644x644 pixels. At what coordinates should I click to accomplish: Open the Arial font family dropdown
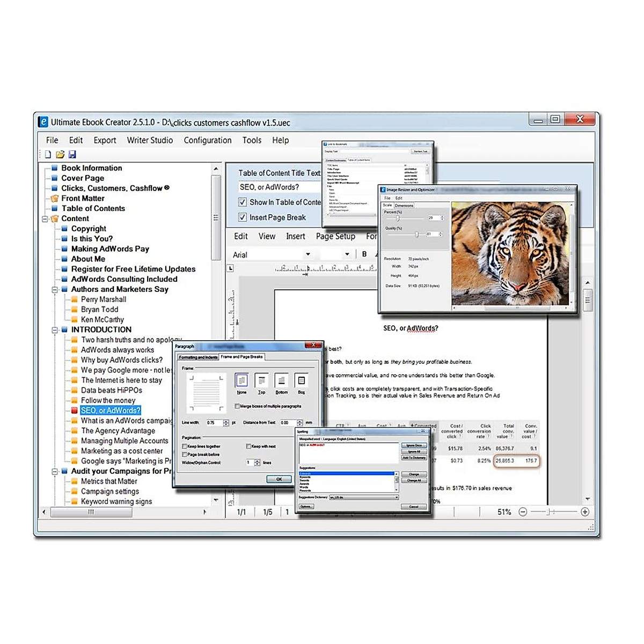[x=308, y=254]
